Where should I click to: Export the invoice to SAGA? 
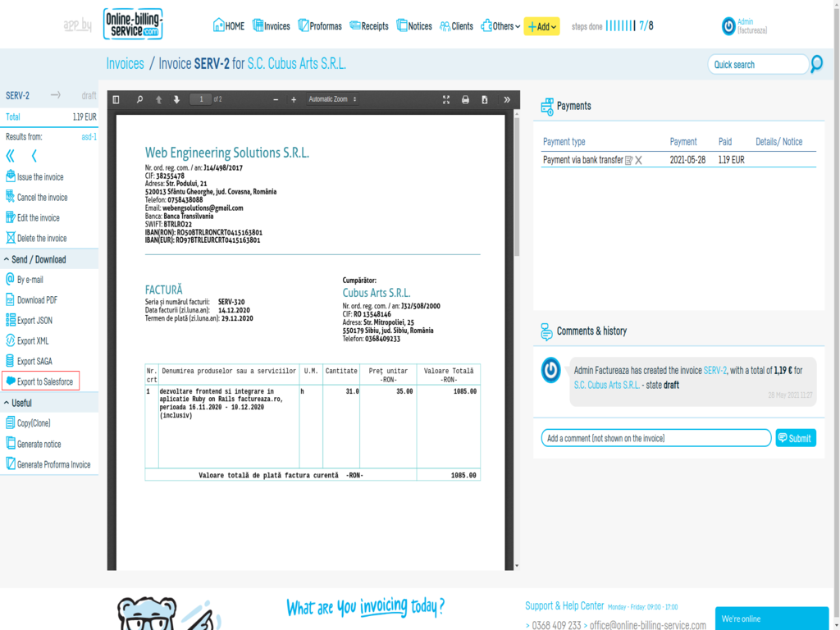[x=29, y=361]
